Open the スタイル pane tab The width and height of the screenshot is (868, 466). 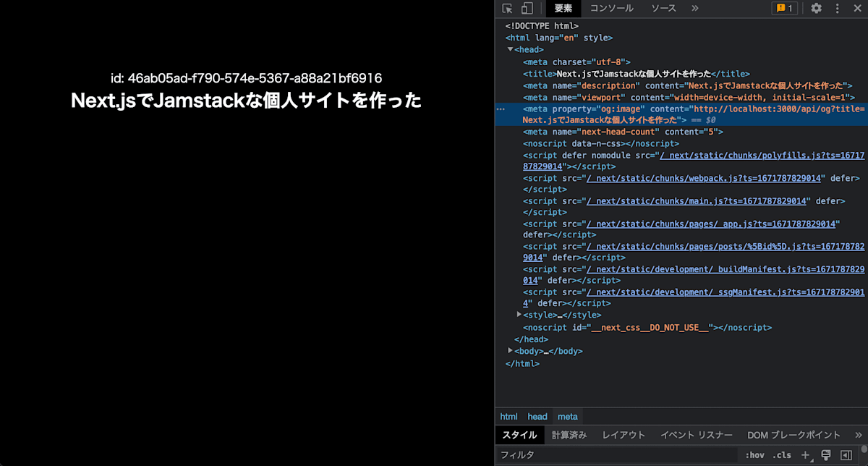point(519,435)
